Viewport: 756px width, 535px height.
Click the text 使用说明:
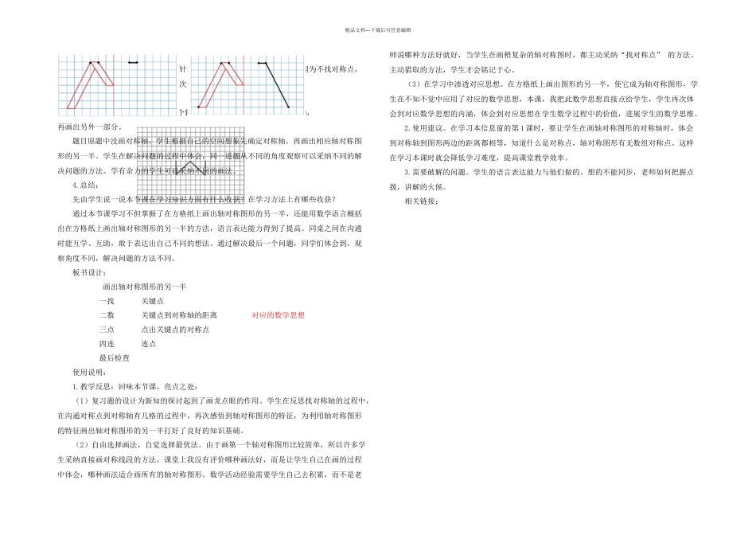[x=88, y=373]
